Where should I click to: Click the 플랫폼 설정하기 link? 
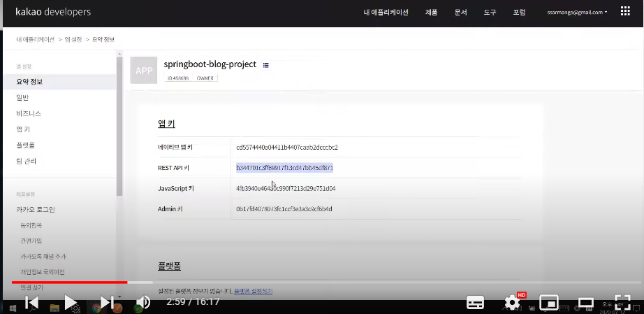(x=253, y=291)
